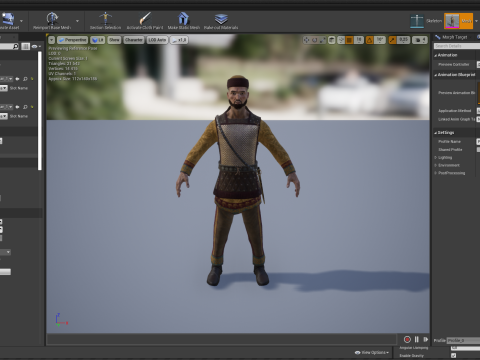Open the 0.25 scale snap value
This screenshot has width=480, height=360.
(403, 40)
